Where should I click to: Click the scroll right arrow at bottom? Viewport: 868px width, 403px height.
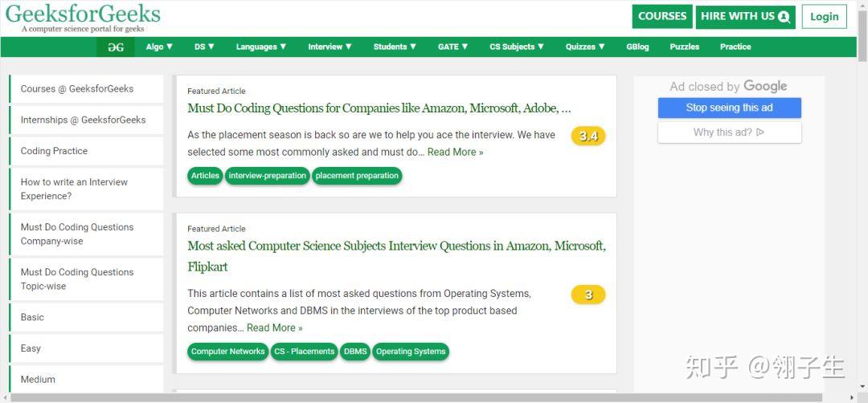(x=851, y=398)
